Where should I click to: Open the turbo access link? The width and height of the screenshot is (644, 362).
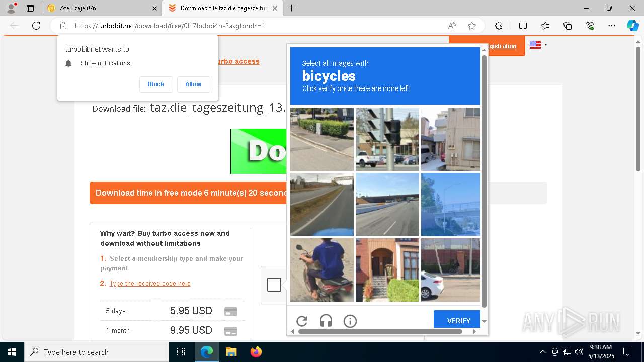(238, 61)
